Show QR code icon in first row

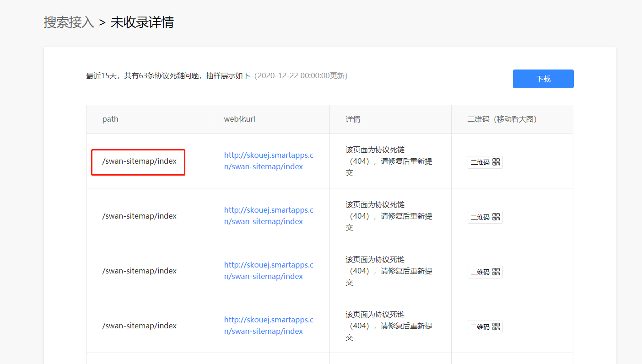click(x=485, y=162)
